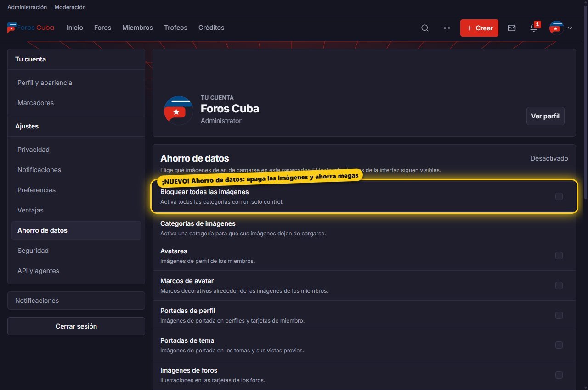Select Ahorro de datos in sidebar
Viewport: 588px width, 390px height.
tap(76, 230)
